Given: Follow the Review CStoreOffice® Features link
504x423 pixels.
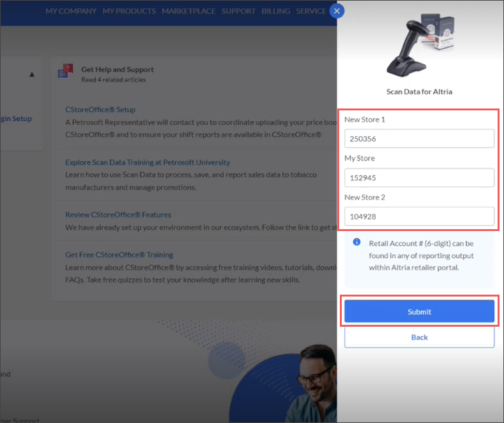Looking at the screenshot, I should click(118, 214).
